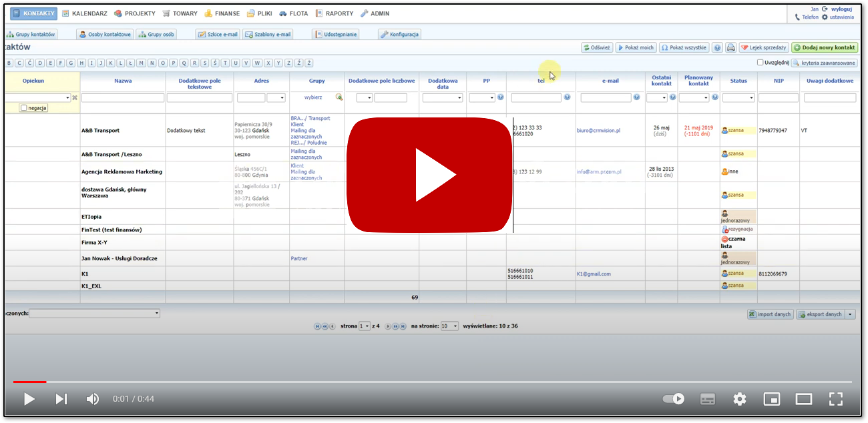Open the 'na stronie' page size dropdown
The width and height of the screenshot is (868, 423).
click(x=449, y=326)
